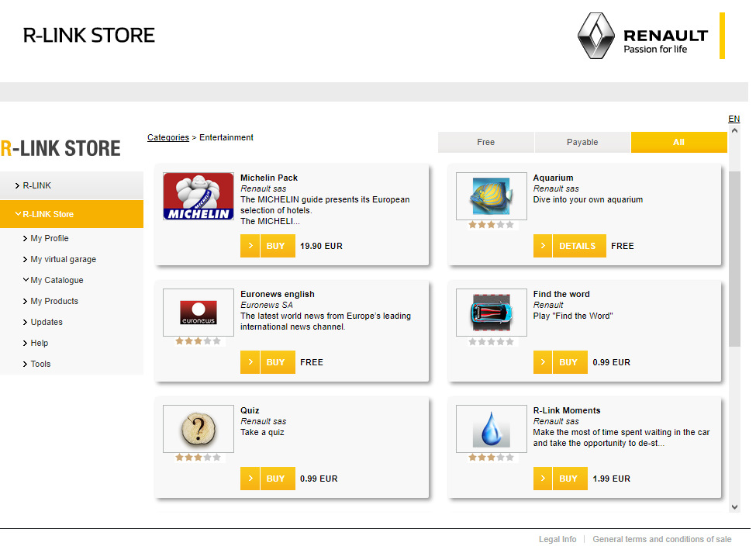Click the Euronews SA publisher name
Image resolution: width=756 pixels, height=553 pixels.
coord(267,305)
